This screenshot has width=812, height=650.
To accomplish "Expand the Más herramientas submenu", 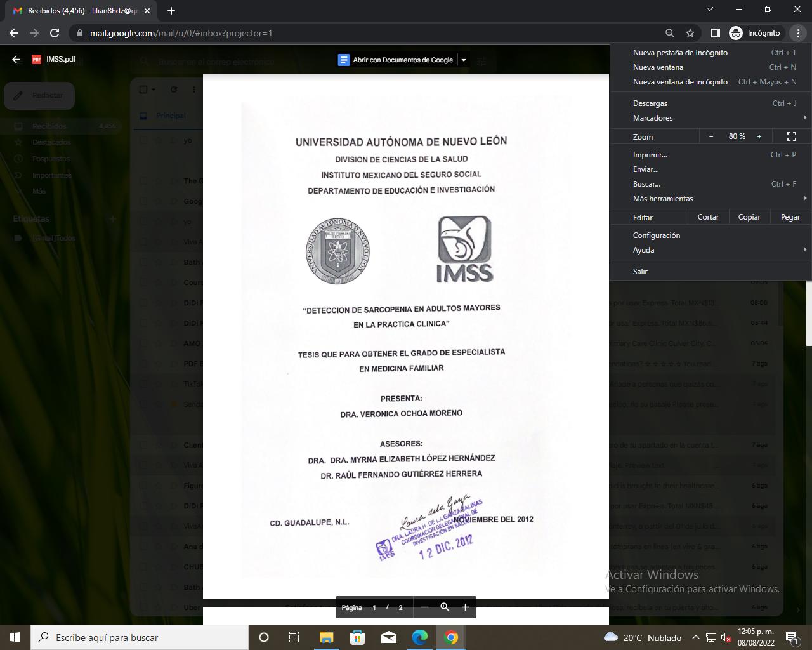I will [x=710, y=199].
